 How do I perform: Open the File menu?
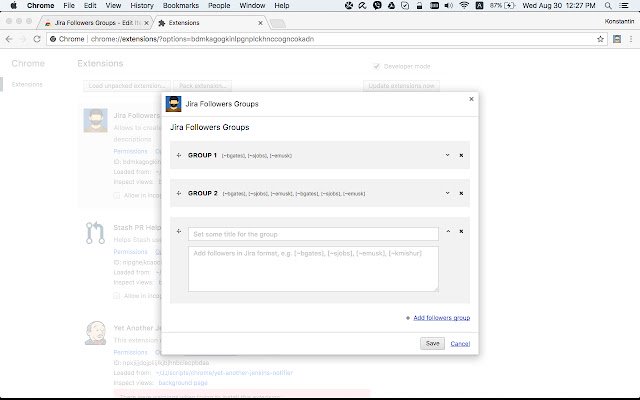(x=69, y=5)
